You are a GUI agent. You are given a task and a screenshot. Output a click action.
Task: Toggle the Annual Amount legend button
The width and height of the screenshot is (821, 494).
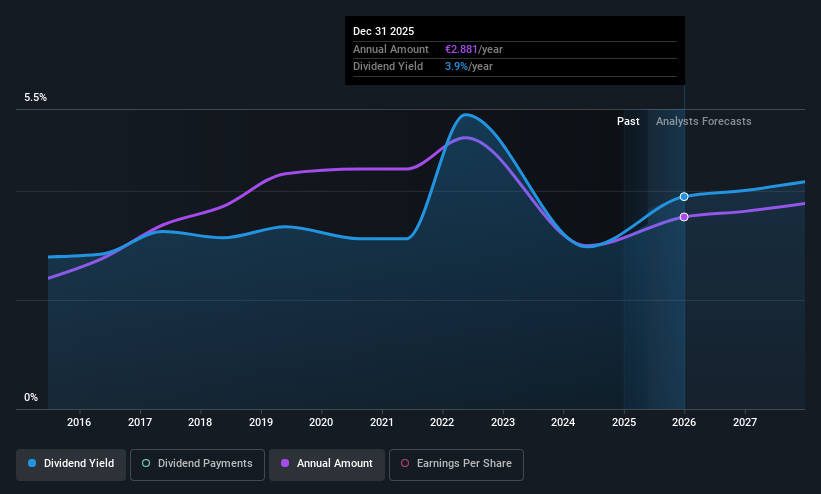(327, 464)
